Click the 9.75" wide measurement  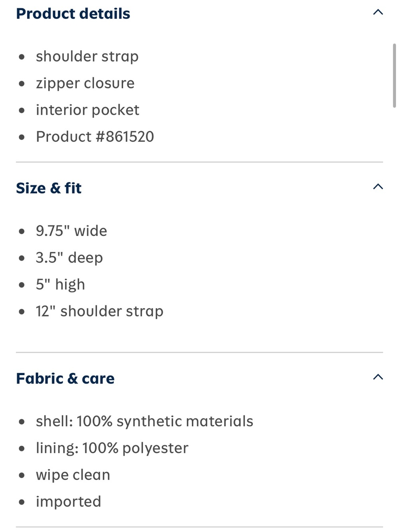(x=71, y=231)
